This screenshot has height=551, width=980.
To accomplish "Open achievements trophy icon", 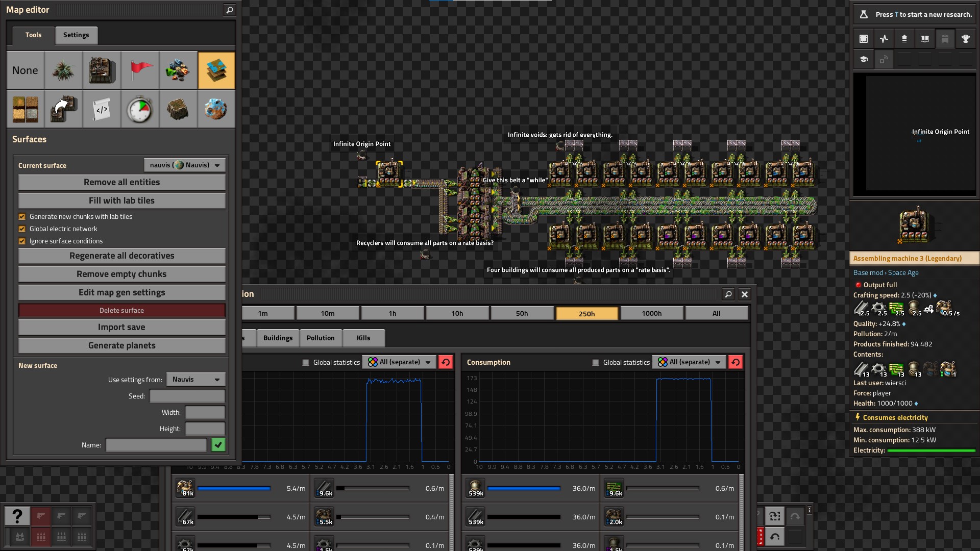I will coord(966,39).
